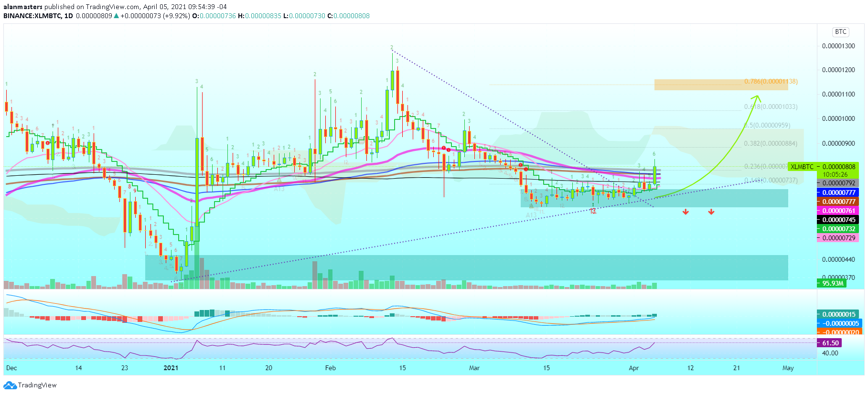Image resolution: width=868 pixels, height=395 pixels.
Task: Click the 0.00001000 price axis label
Action: pos(838,119)
